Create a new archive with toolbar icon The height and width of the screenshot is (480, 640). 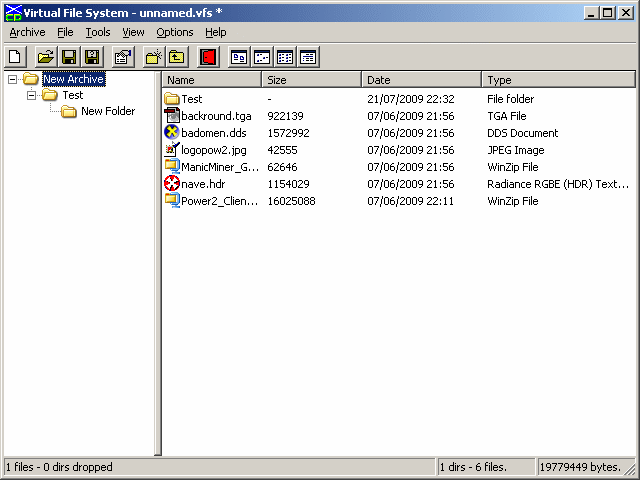point(16,57)
